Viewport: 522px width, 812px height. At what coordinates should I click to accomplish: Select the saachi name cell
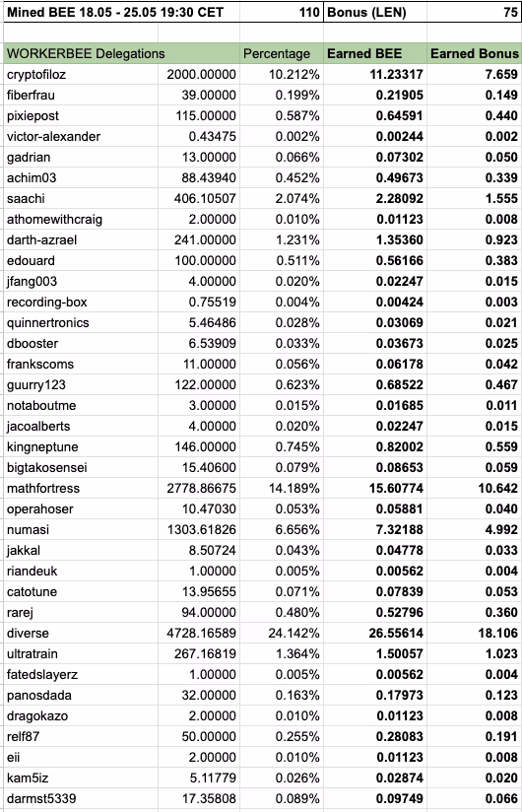(x=81, y=199)
